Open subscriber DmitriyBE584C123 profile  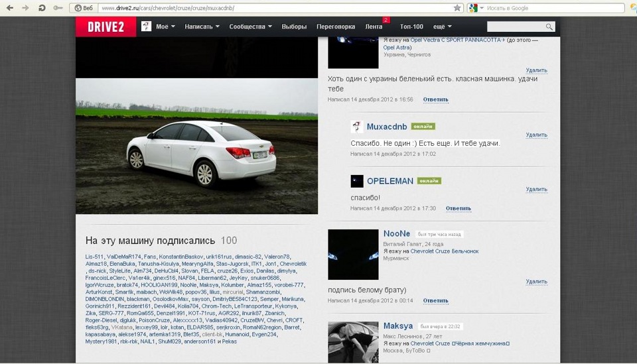point(235,299)
